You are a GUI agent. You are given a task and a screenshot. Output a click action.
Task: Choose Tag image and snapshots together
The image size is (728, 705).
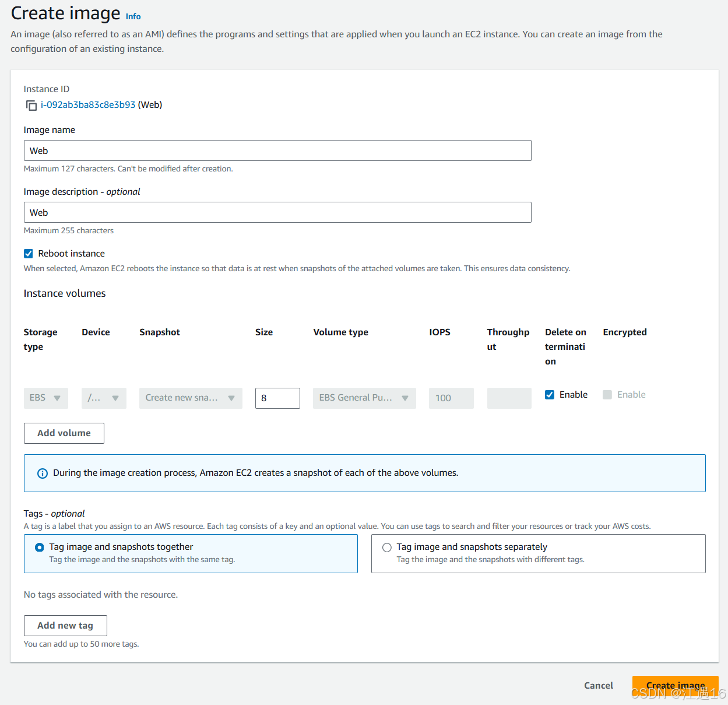click(39, 547)
